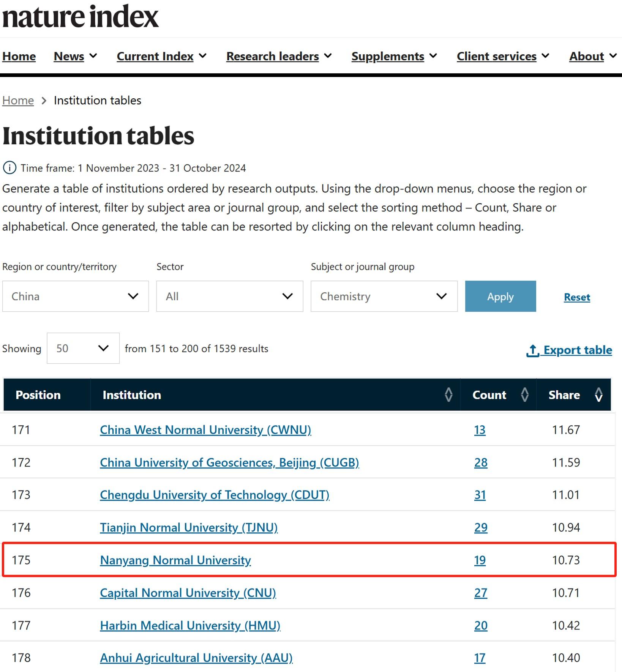Click count 20 for Harbin Medical University

pos(481,625)
